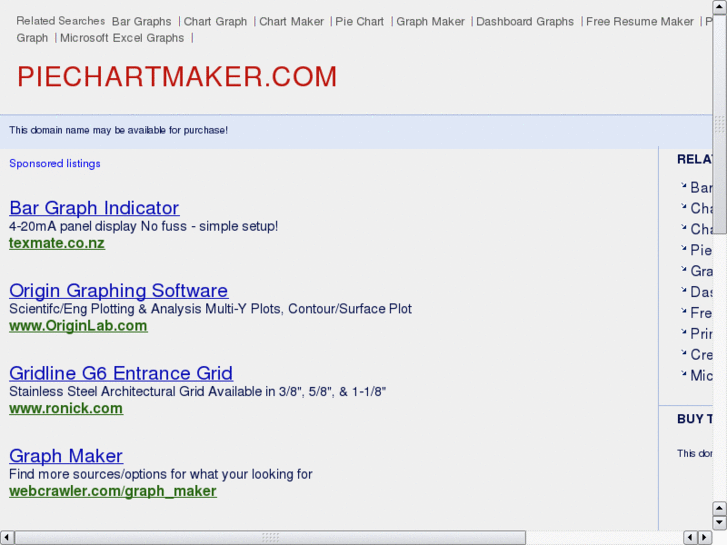Click the sidebar link starting with Das

[x=701, y=292]
